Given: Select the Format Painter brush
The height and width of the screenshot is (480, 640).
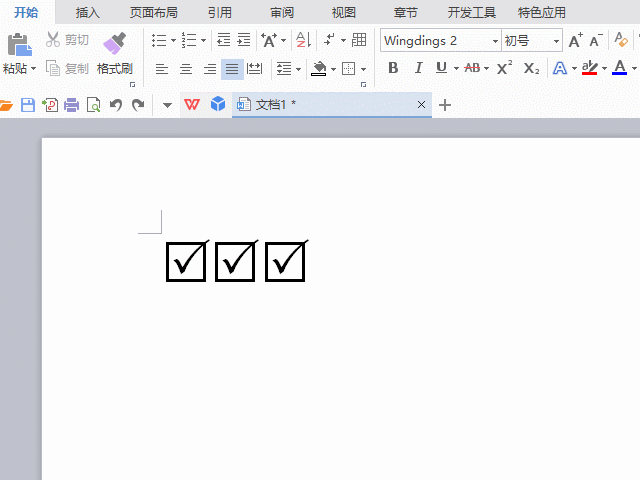Looking at the screenshot, I should tap(115, 43).
